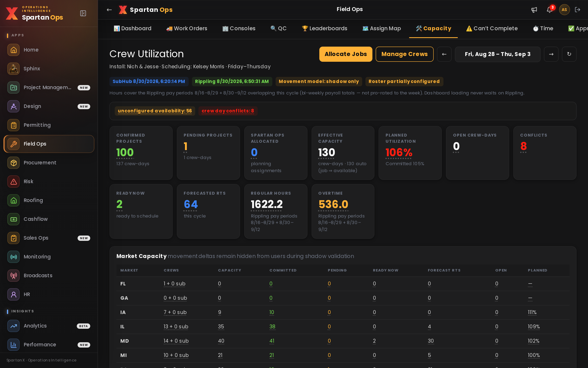This screenshot has height=368, width=588.
Task: Click unconfigured availability: 56 badge
Action: [x=155, y=111]
